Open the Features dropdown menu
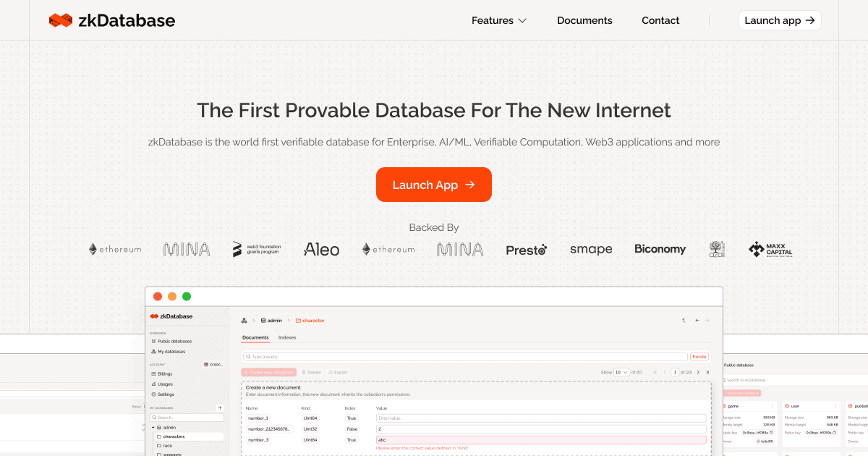868x456 pixels. point(498,20)
